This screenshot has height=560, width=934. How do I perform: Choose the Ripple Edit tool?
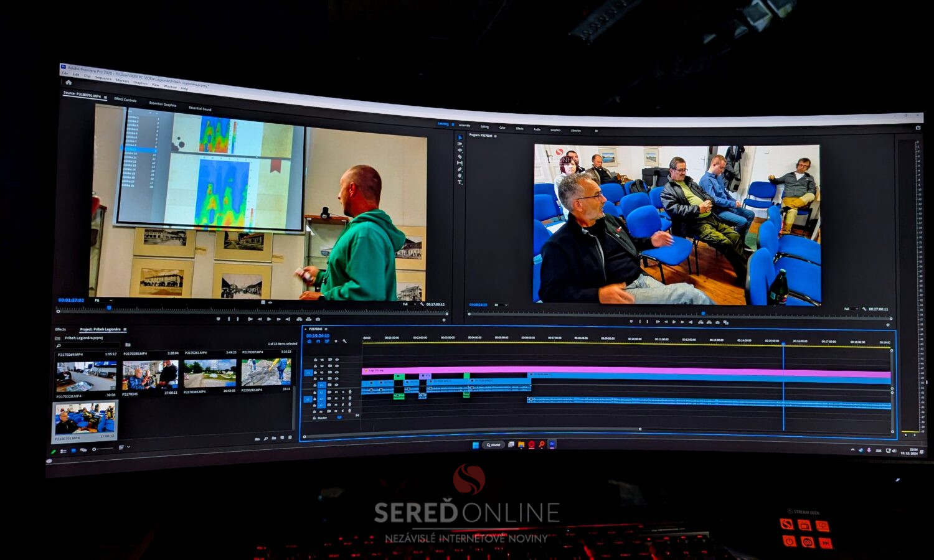pyautogui.click(x=460, y=150)
